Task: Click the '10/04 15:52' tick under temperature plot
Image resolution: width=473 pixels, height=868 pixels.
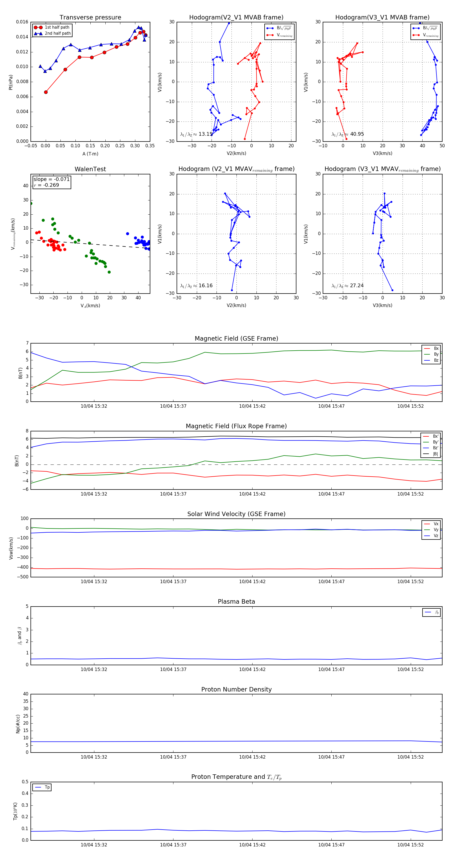Action: (410, 845)
